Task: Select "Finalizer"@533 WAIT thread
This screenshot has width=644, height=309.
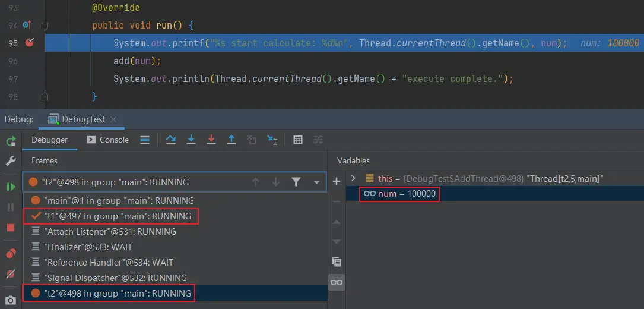Action: 175,247
